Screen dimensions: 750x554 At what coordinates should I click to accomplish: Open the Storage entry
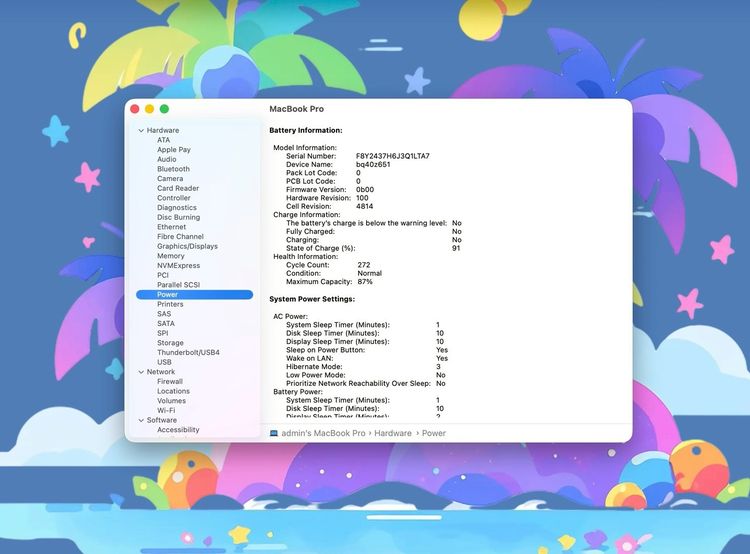(170, 343)
